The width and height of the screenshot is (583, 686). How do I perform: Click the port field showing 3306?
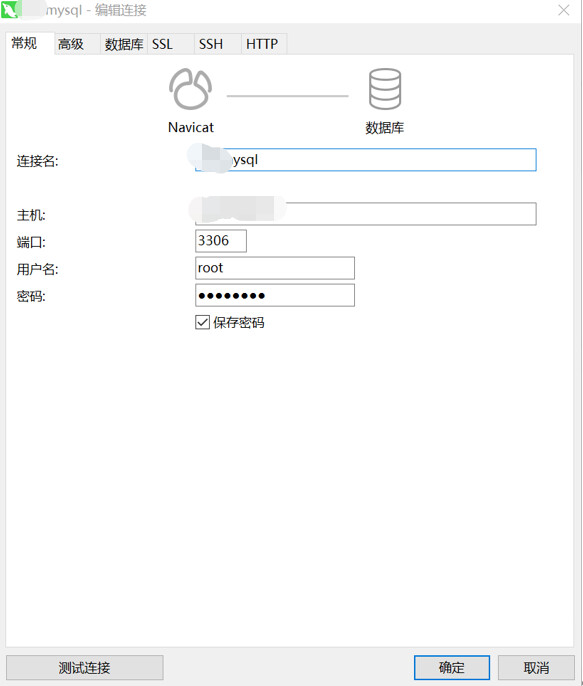tap(221, 241)
